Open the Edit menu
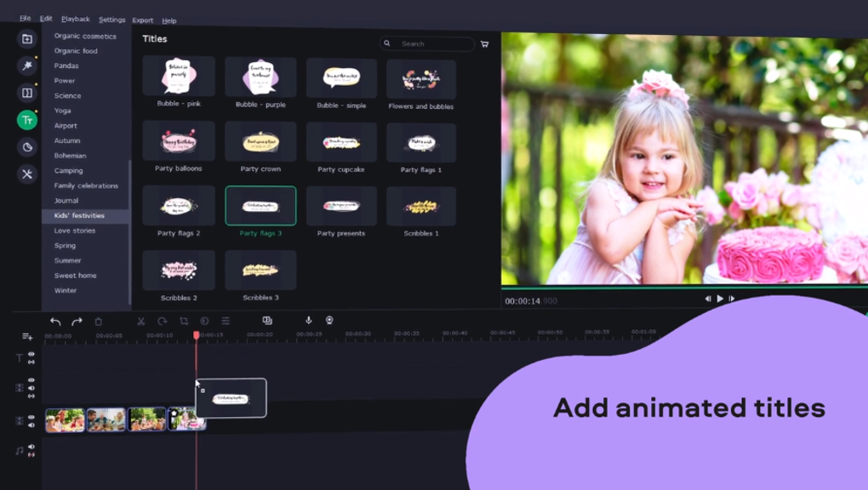 coord(46,18)
